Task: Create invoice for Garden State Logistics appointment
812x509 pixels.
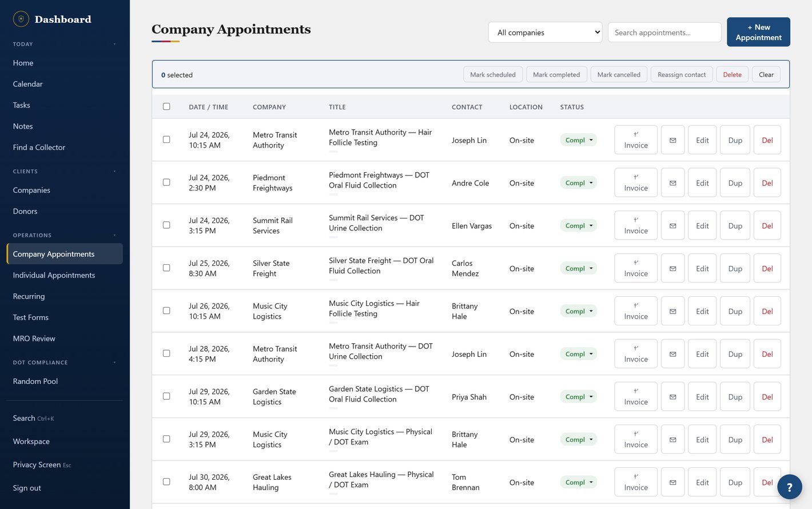Action: click(x=636, y=397)
